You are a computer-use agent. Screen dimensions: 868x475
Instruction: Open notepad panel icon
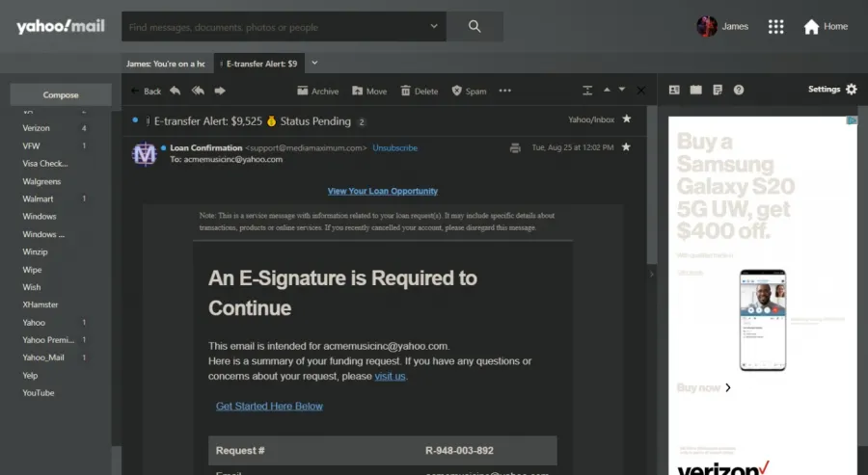pos(718,90)
